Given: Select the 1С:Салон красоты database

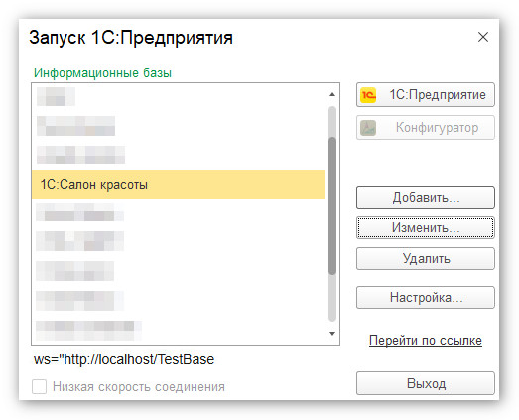Looking at the screenshot, I should (x=179, y=184).
